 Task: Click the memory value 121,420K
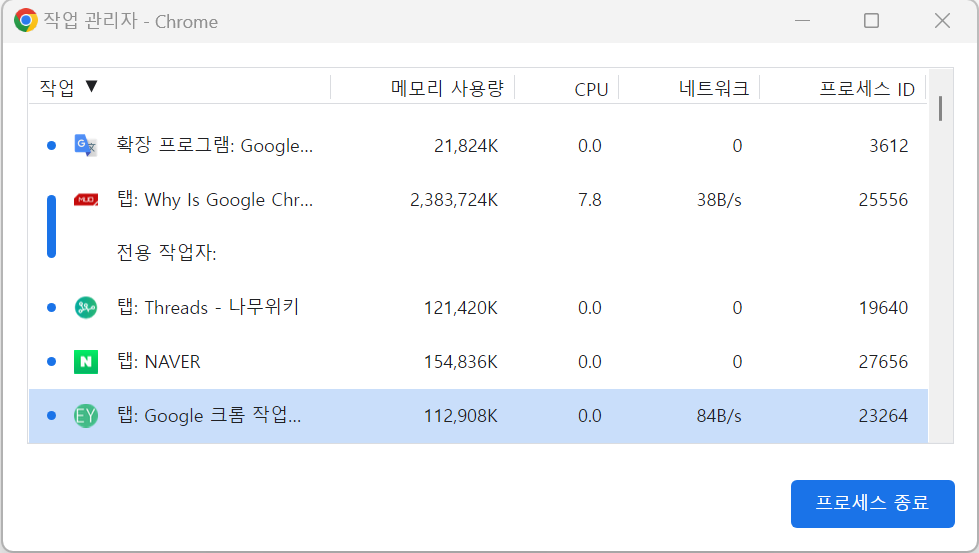[461, 308]
